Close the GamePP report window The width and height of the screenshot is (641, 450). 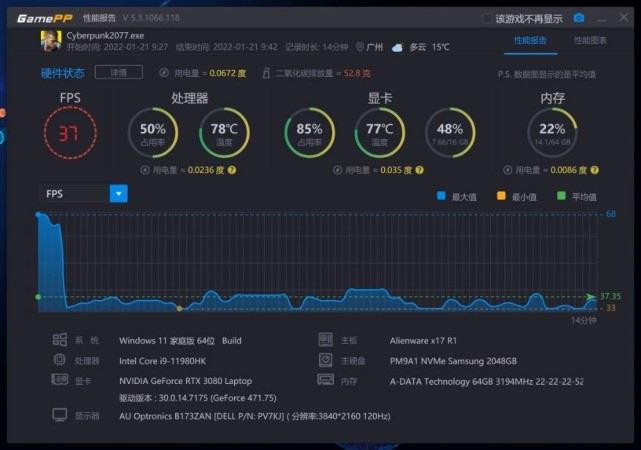(x=624, y=18)
